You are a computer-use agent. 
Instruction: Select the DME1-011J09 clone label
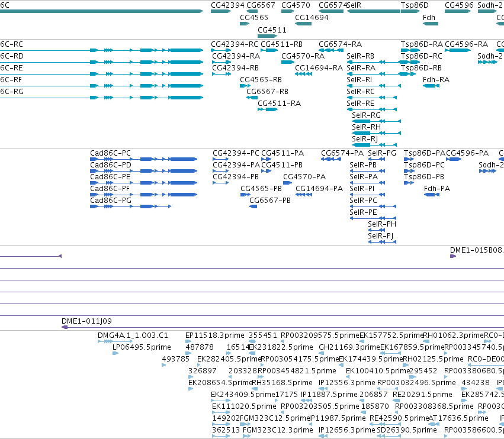point(87,321)
